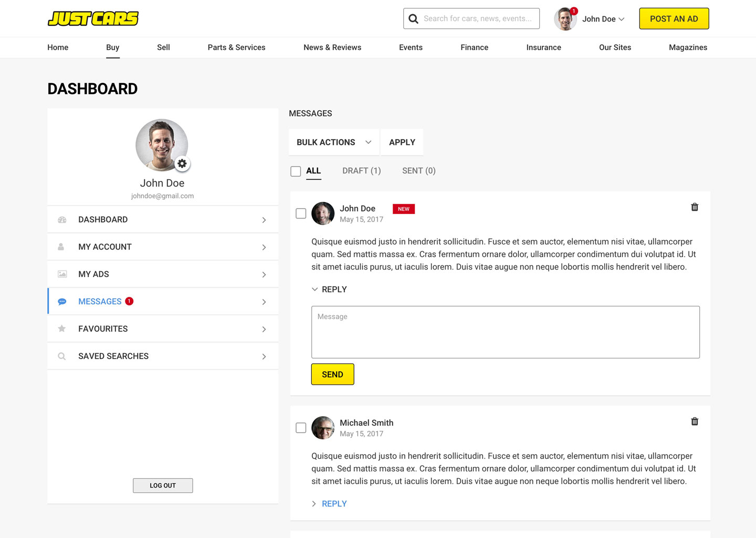Click the chevron on the Favourites row
The image size is (756, 538).
(264, 329)
